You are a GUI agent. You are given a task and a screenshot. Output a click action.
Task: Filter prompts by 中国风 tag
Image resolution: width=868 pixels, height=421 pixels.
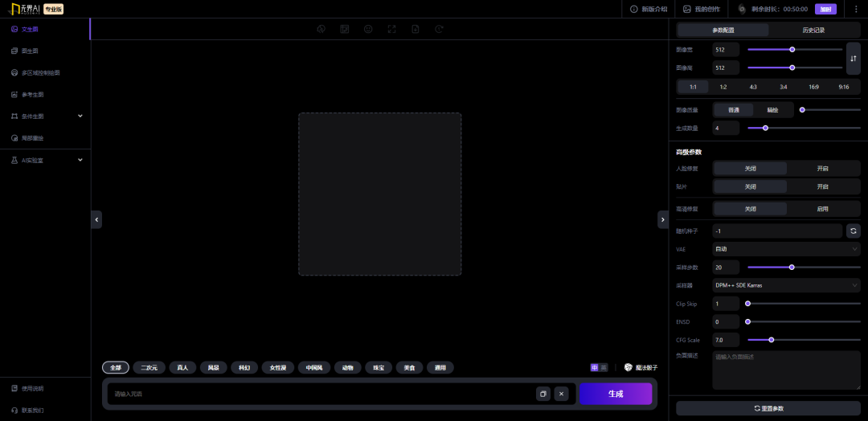click(x=314, y=367)
